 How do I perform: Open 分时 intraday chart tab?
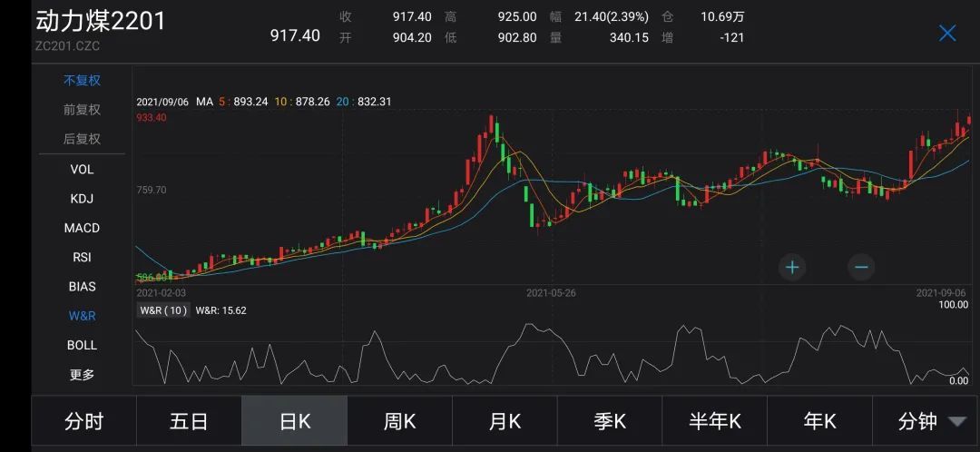tap(83, 421)
